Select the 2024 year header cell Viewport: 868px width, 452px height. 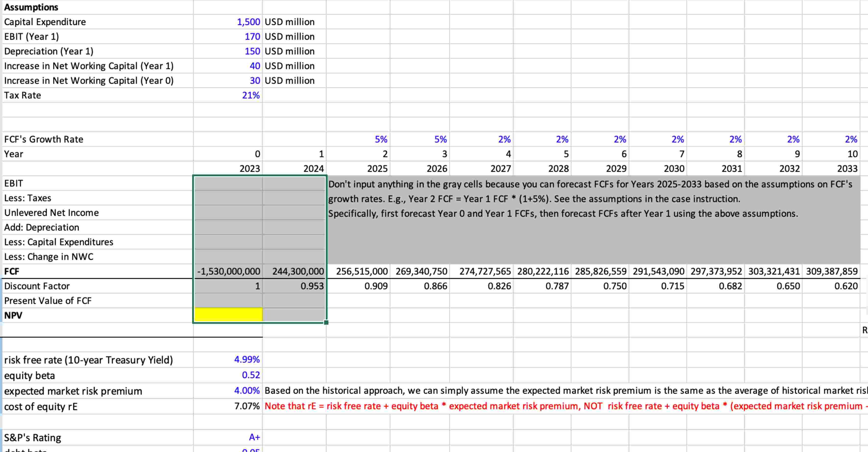tap(313, 168)
